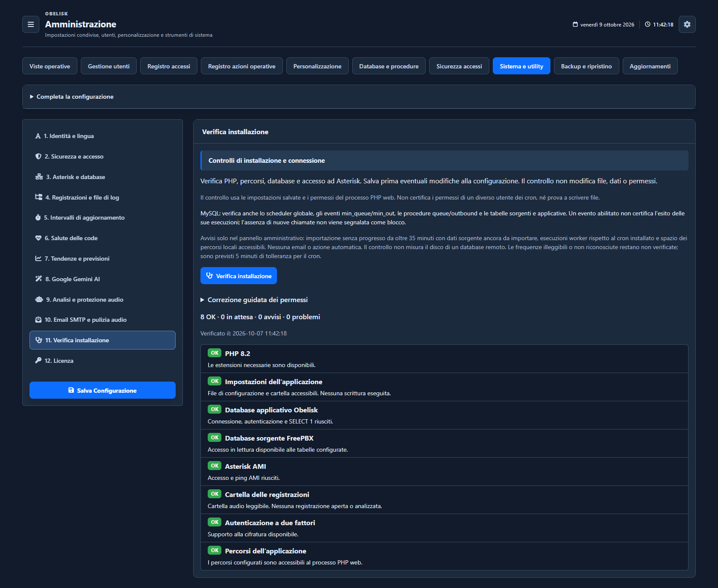The image size is (718, 588).
Task: Click the chart icon for Tendenze e previsioni
Action: tap(38, 259)
